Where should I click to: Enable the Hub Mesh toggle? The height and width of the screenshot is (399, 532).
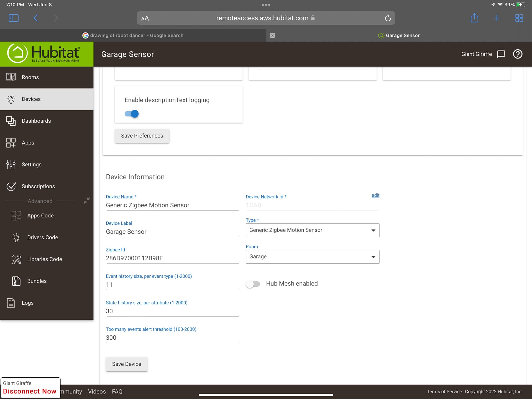click(x=253, y=284)
